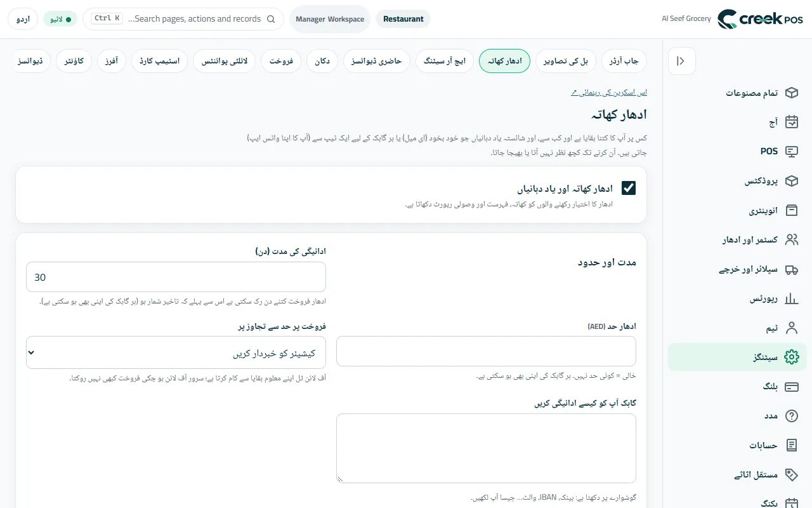Open the اسٹیمپ کارڈ tab
The image size is (812, 508).
(160, 61)
